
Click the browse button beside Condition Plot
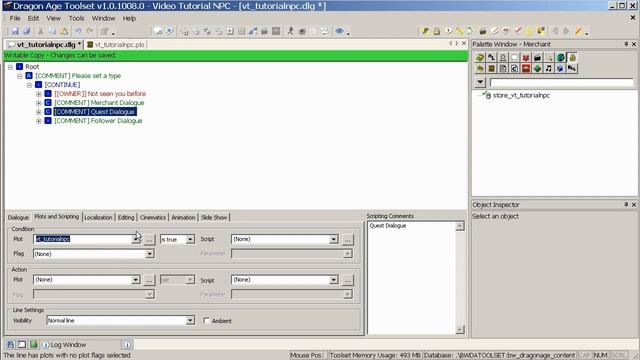[149, 240]
